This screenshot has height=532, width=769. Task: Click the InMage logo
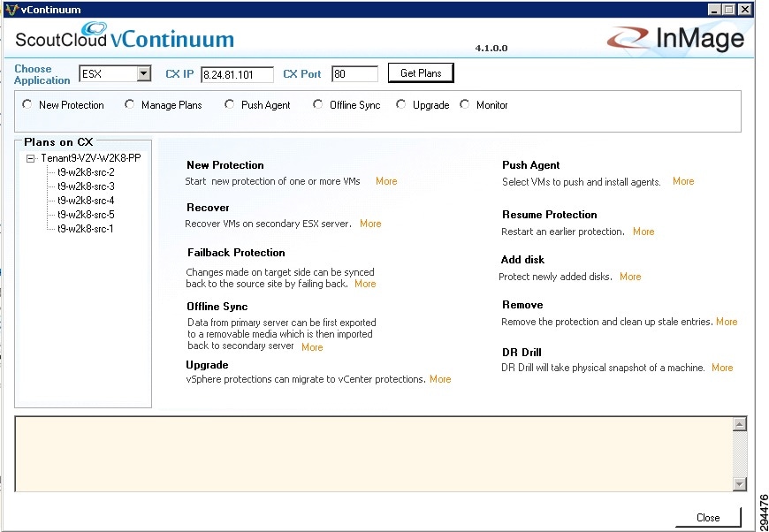676,38
